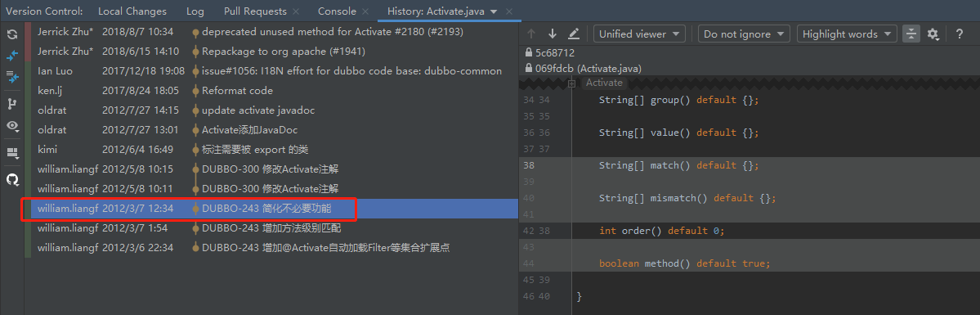Select commit at 2012/3/6 22:34

[271, 248]
